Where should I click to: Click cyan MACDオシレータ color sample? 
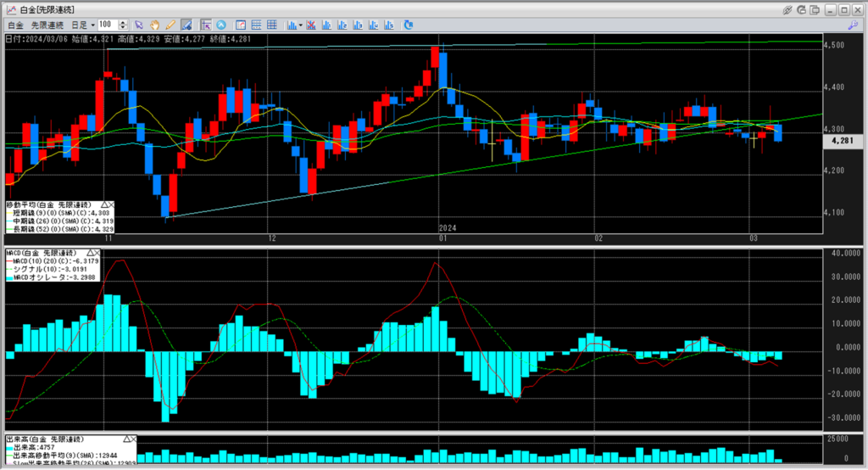click(x=9, y=277)
